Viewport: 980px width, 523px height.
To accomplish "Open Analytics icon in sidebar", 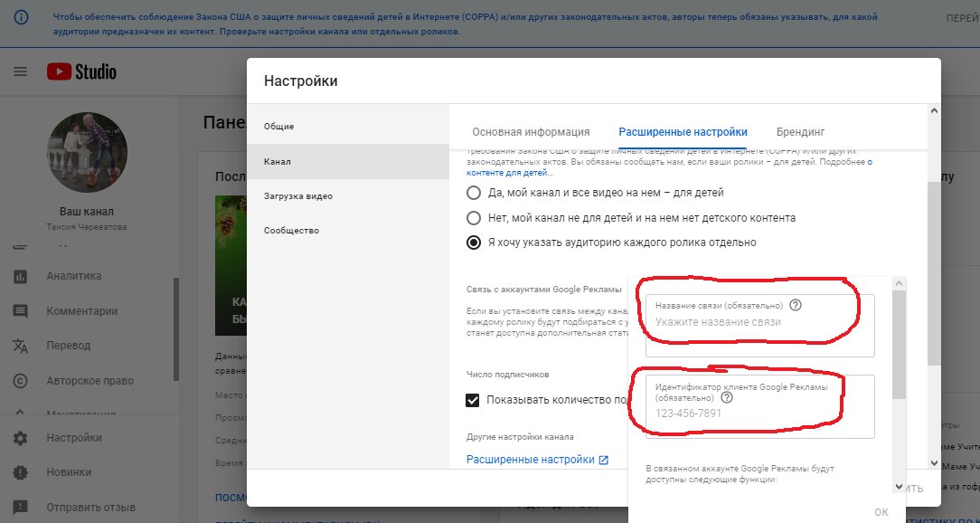I will (21, 276).
